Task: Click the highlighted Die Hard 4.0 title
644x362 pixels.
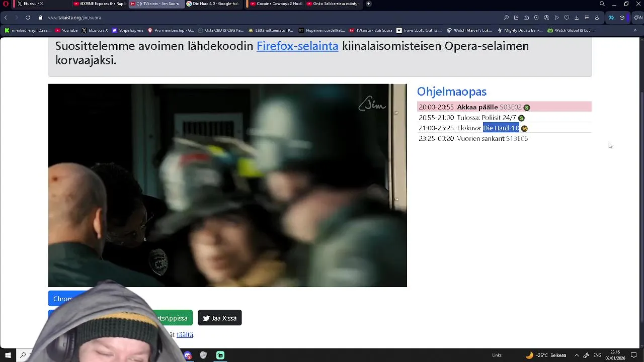Action: pos(501,128)
